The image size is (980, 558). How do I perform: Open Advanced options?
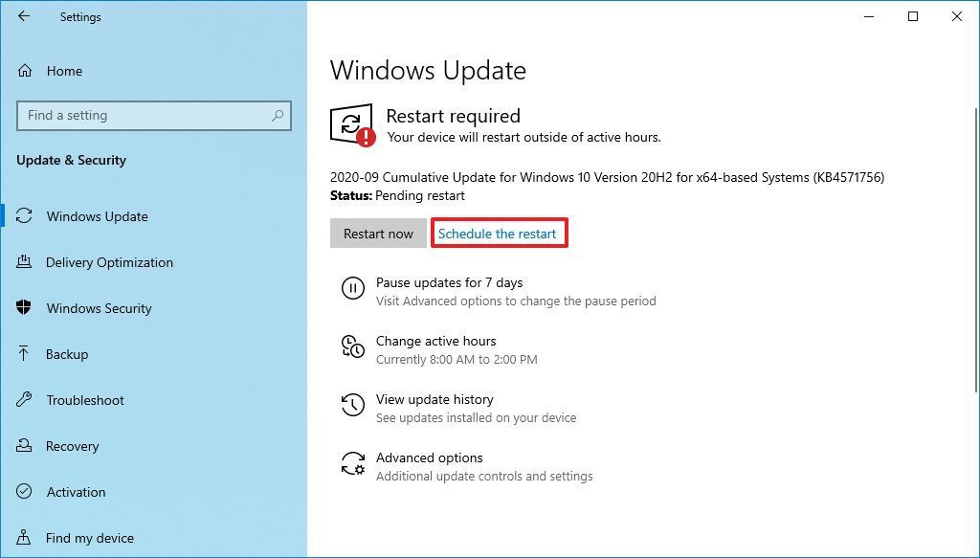430,458
